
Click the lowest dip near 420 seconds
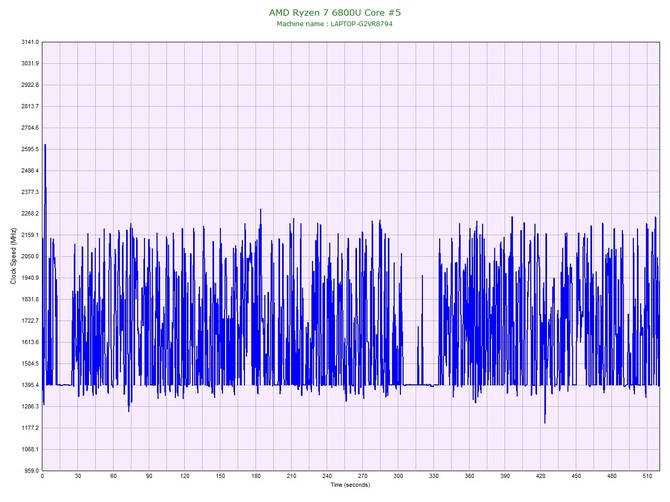pos(545,422)
